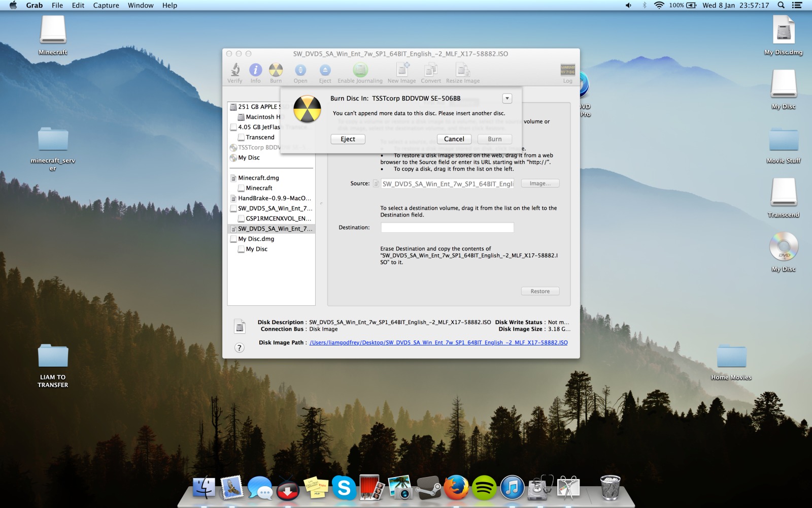Click the Source input field
This screenshot has width=812, height=508.
click(x=448, y=184)
